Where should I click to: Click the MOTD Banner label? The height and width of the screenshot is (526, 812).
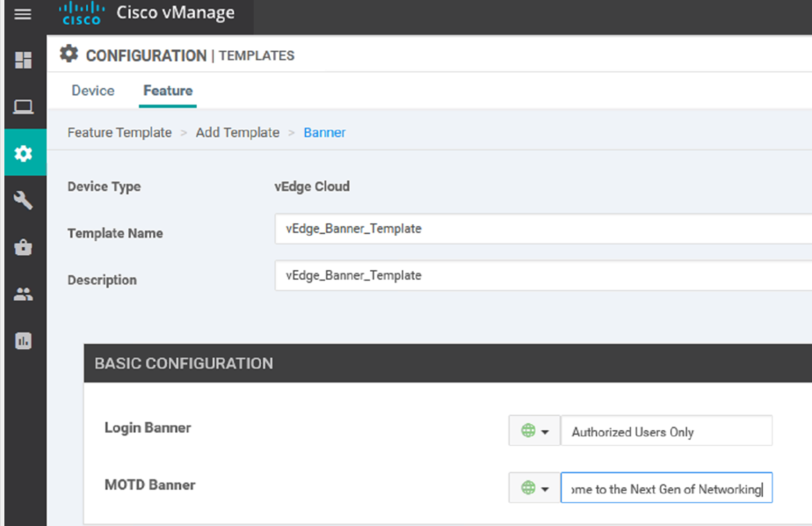point(150,485)
